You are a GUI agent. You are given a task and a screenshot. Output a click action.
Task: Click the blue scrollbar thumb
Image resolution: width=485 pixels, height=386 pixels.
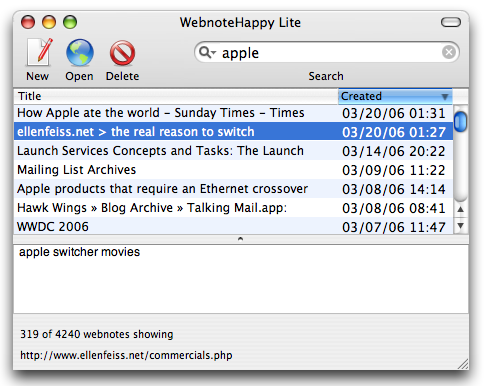(461, 122)
